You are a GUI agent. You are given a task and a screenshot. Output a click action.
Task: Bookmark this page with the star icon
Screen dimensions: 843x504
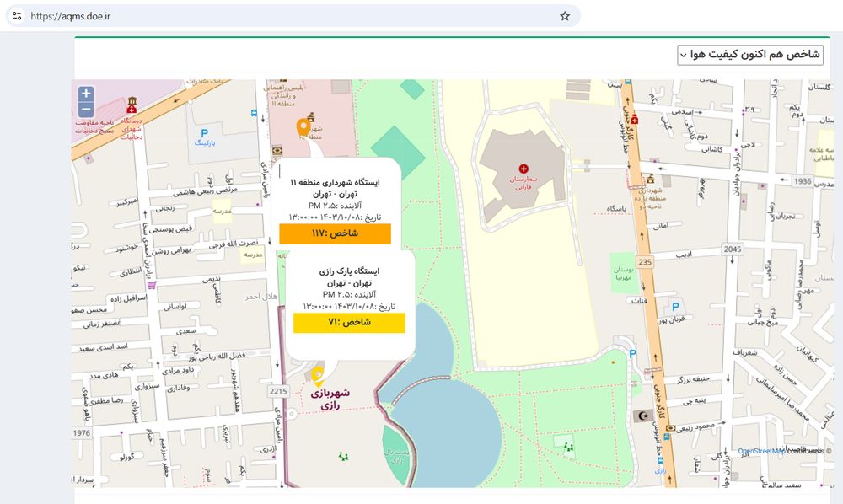[x=565, y=16]
